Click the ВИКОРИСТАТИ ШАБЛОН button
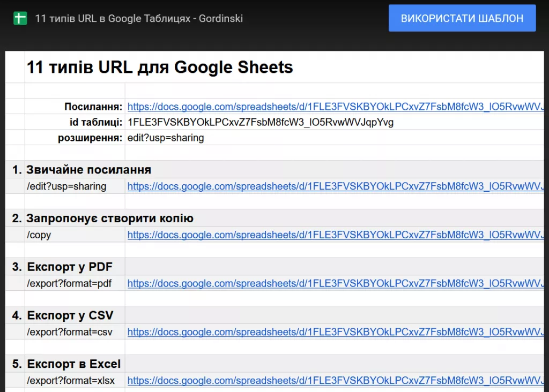This screenshot has height=392, width=549. click(x=462, y=18)
